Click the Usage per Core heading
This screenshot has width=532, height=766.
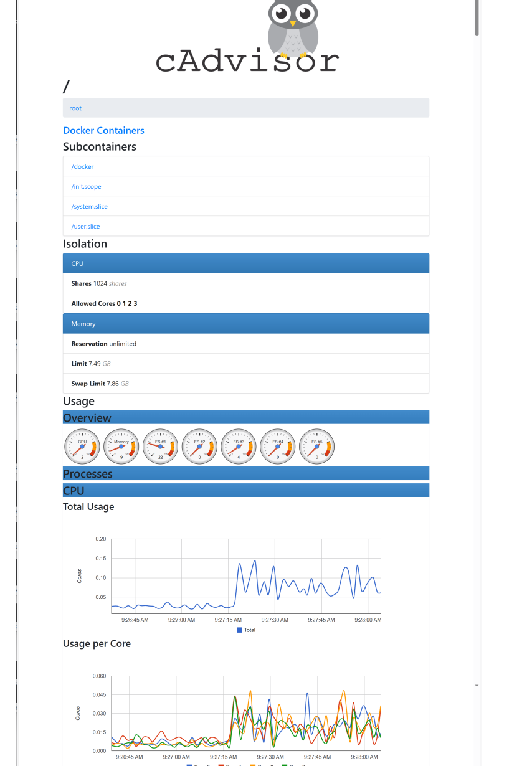pos(97,644)
